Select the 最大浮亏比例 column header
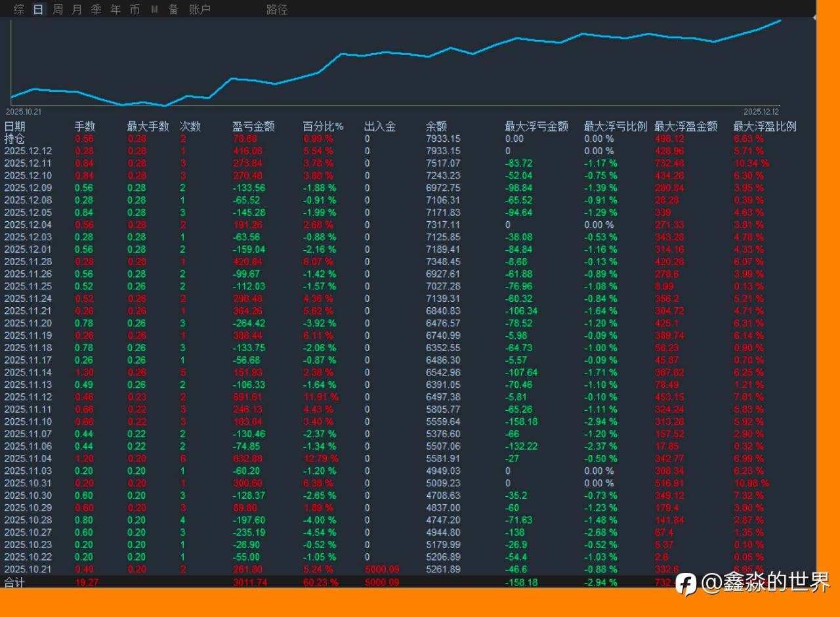Screen dimensions: 840x617 (616, 126)
